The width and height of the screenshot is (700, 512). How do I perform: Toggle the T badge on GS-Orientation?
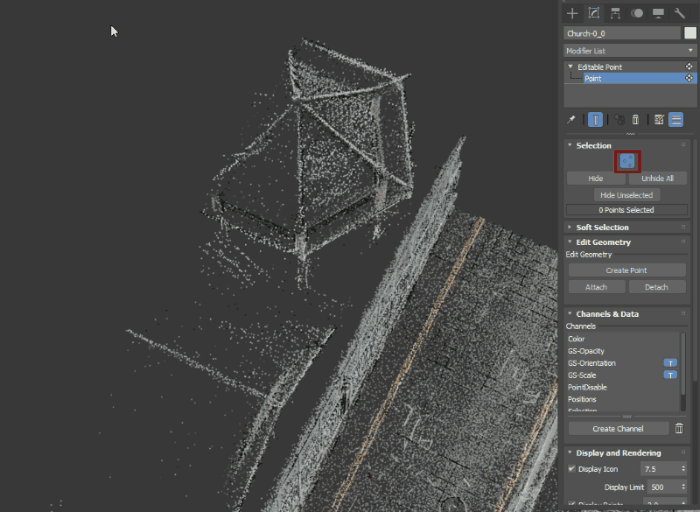coord(670,363)
